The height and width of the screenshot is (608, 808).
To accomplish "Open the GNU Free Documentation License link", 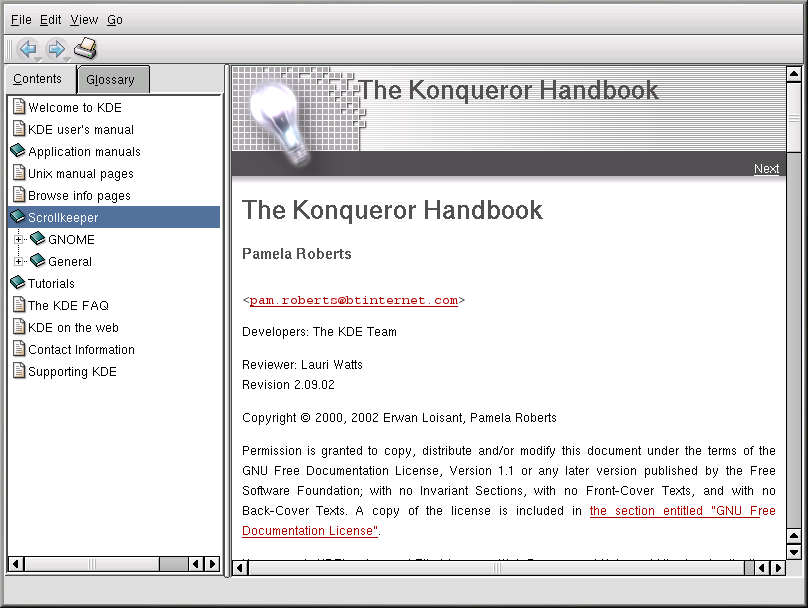I will (682, 511).
